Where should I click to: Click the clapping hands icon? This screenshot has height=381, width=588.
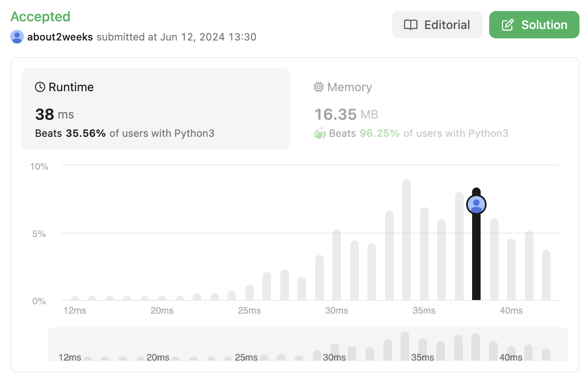(320, 133)
